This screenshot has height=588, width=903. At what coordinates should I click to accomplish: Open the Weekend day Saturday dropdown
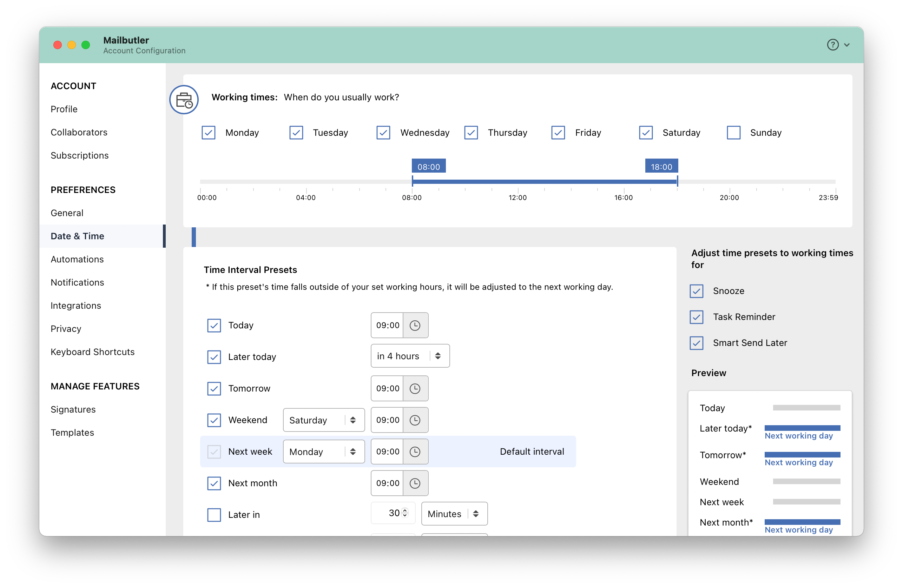point(324,420)
